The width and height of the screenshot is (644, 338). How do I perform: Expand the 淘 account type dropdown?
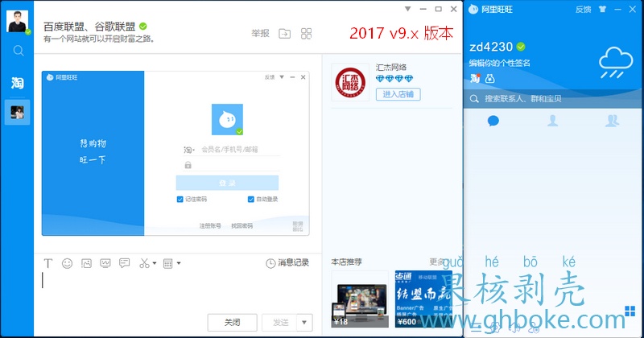click(x=189, y=150)
